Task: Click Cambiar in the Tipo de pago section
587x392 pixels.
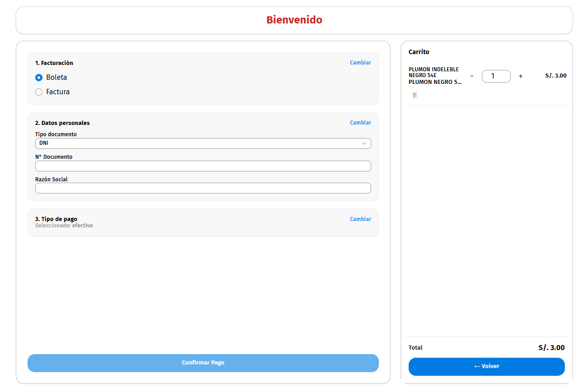Action: tap(360, 219)
